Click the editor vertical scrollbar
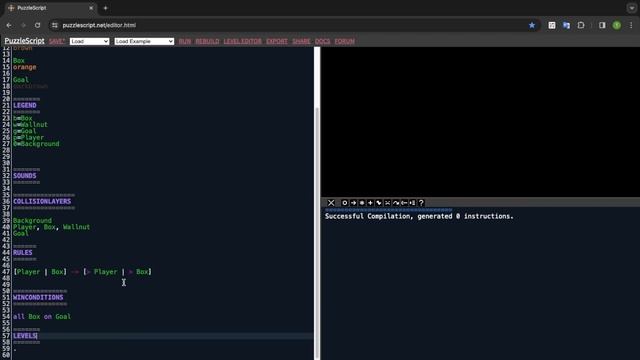Screen dimensions: 640x360 coord(317,233)
